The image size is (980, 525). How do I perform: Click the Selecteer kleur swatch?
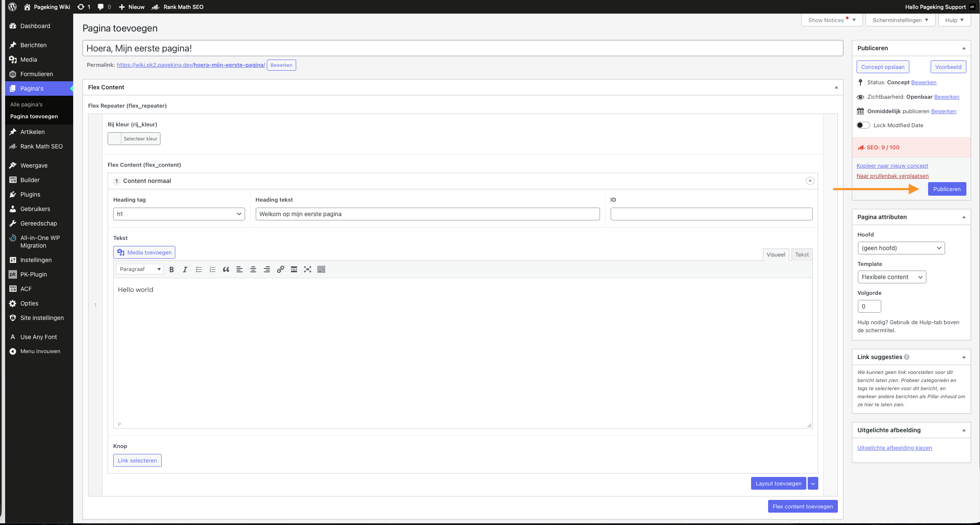tap(115, 139)
